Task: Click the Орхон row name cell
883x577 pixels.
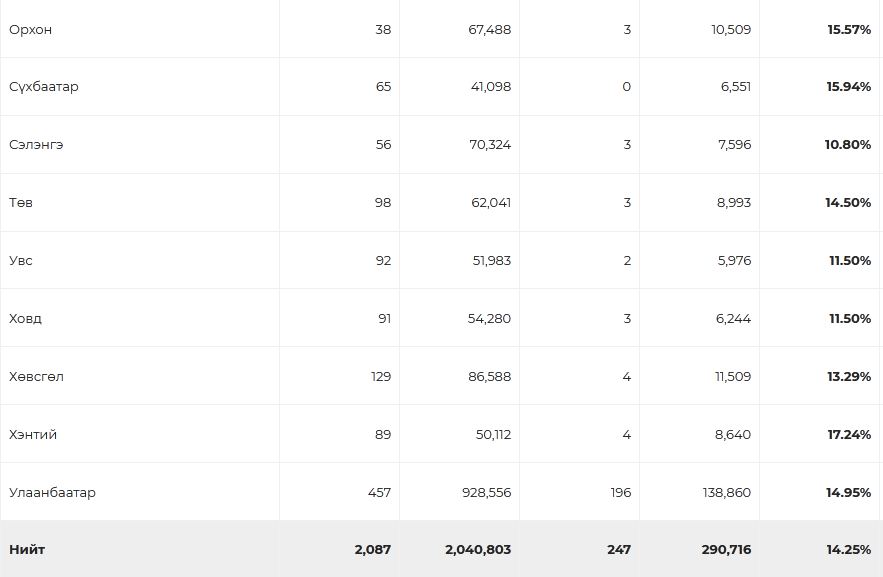Action: 31,30
